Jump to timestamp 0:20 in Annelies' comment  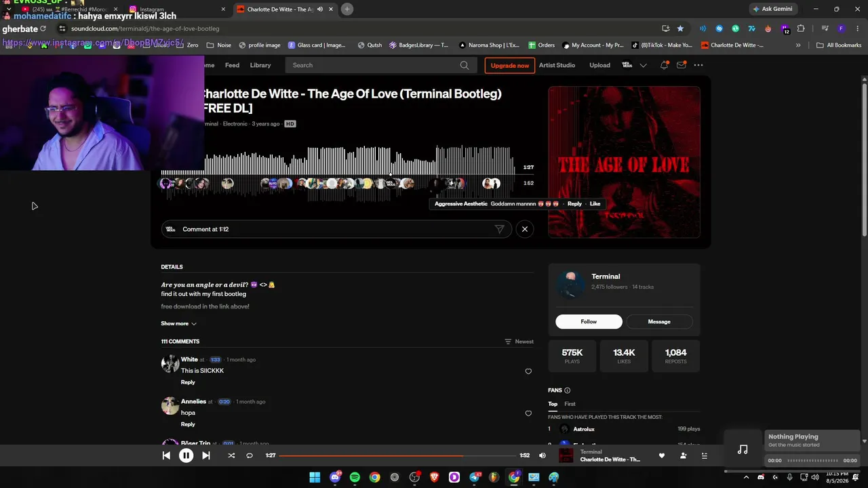click(x=224, y=402)
